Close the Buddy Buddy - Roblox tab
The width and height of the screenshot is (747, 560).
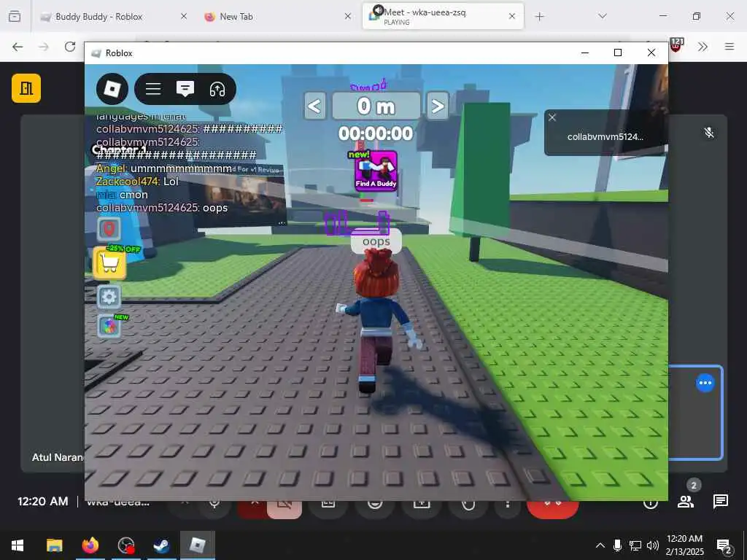click(x=183, y=16)
